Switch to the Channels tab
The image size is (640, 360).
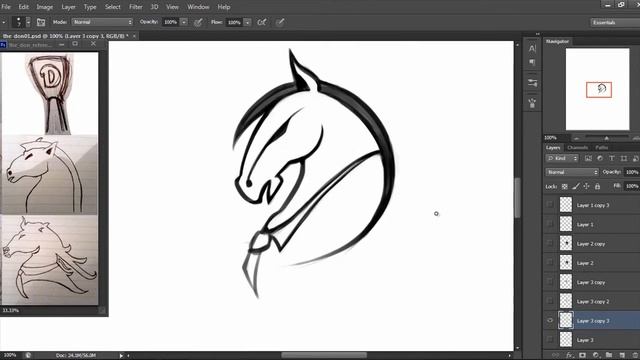tap(578, 148)
